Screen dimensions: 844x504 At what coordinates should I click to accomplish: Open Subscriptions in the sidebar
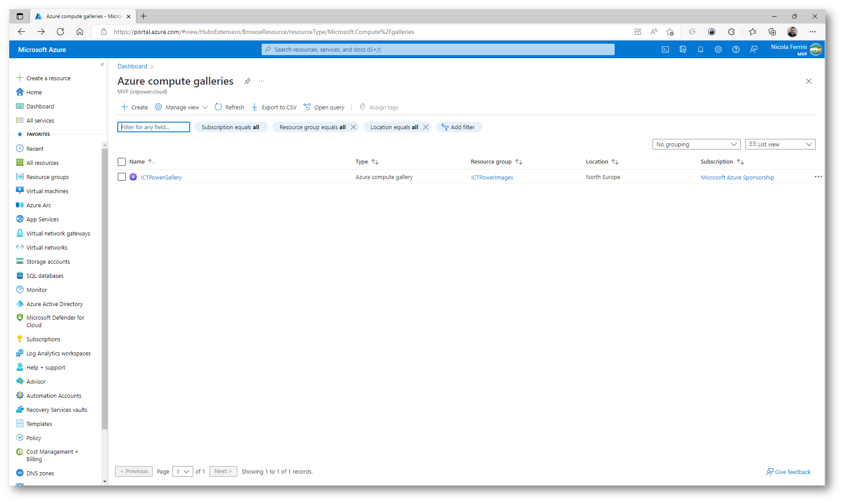click(x=43, y=339)
